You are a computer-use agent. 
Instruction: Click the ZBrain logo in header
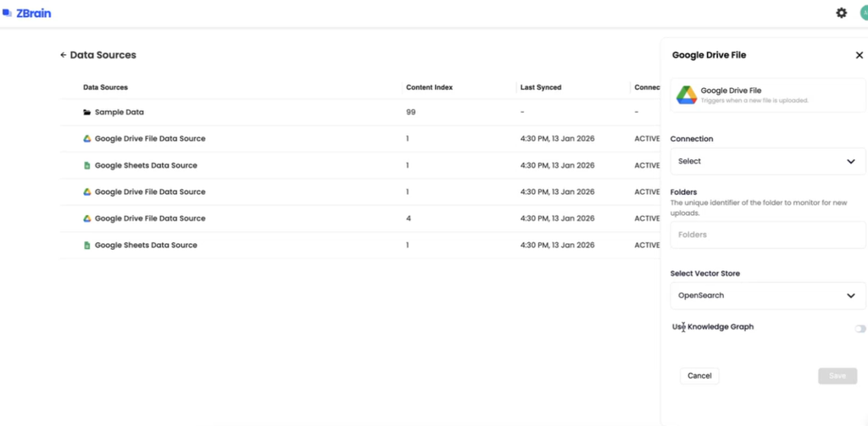click(x=27, y=13)
